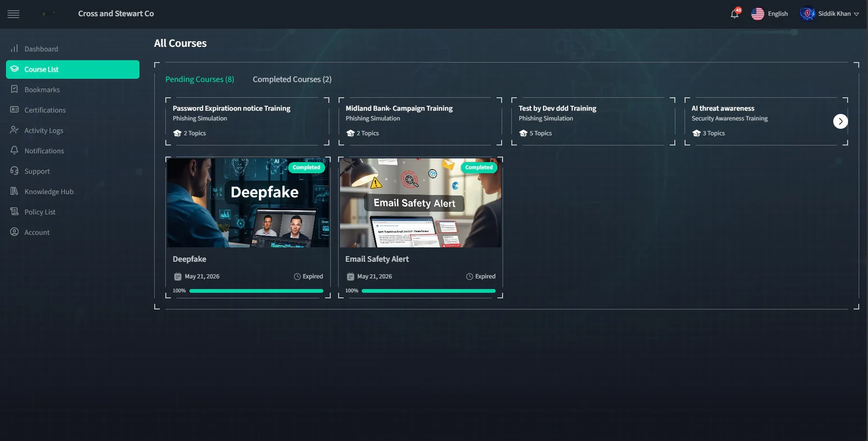Click the Course List graduation cap icon
This screenshot has height=441, width=868.
tap(14, 69)
